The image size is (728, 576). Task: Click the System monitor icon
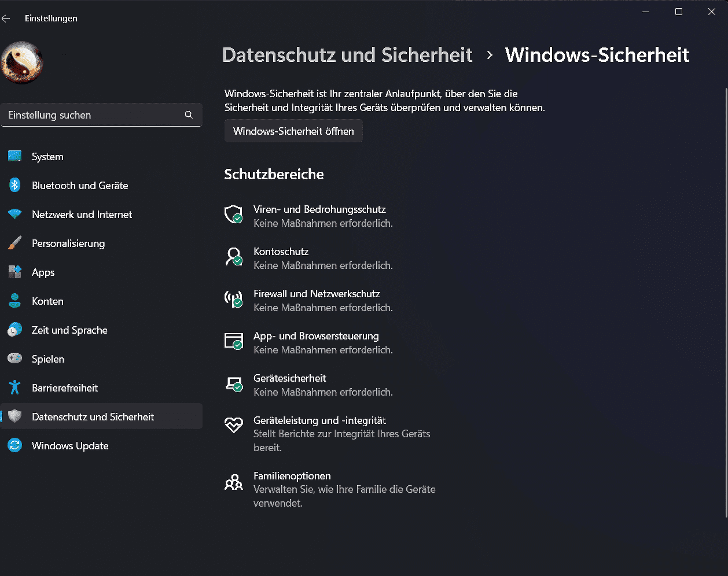pos(14,156)
